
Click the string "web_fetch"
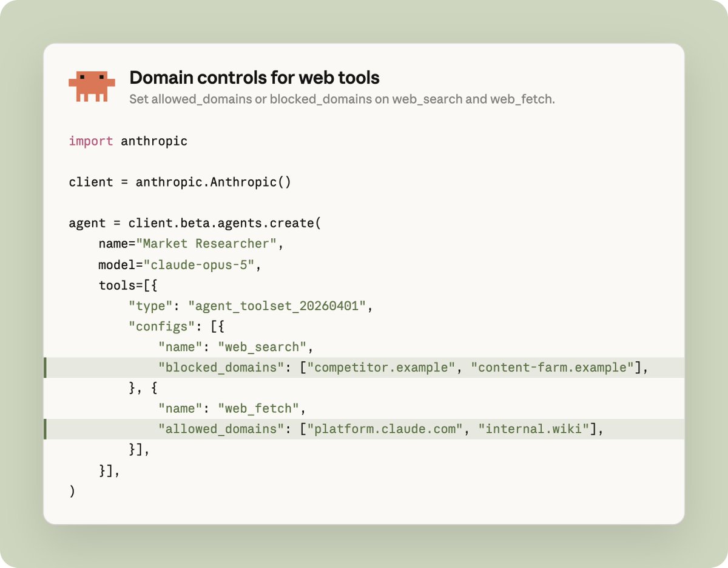coord(258,409)
